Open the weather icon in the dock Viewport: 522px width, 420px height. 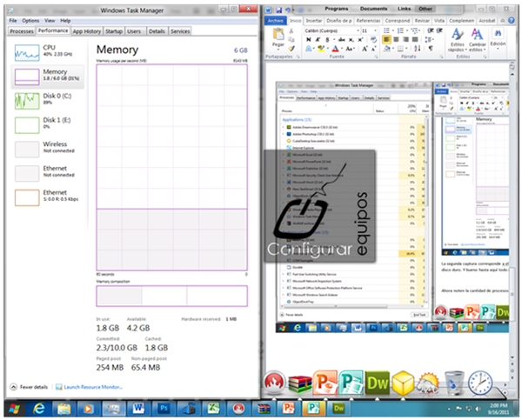tap(428, 383)
